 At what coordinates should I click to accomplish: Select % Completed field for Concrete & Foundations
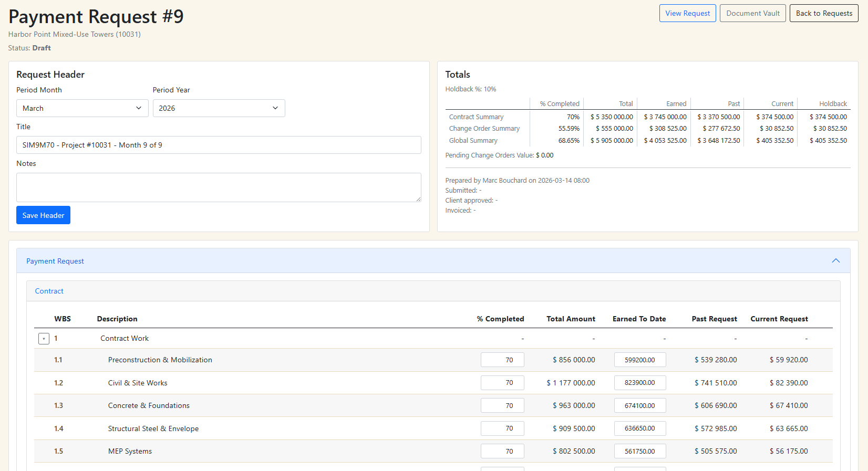click(502, 405)
